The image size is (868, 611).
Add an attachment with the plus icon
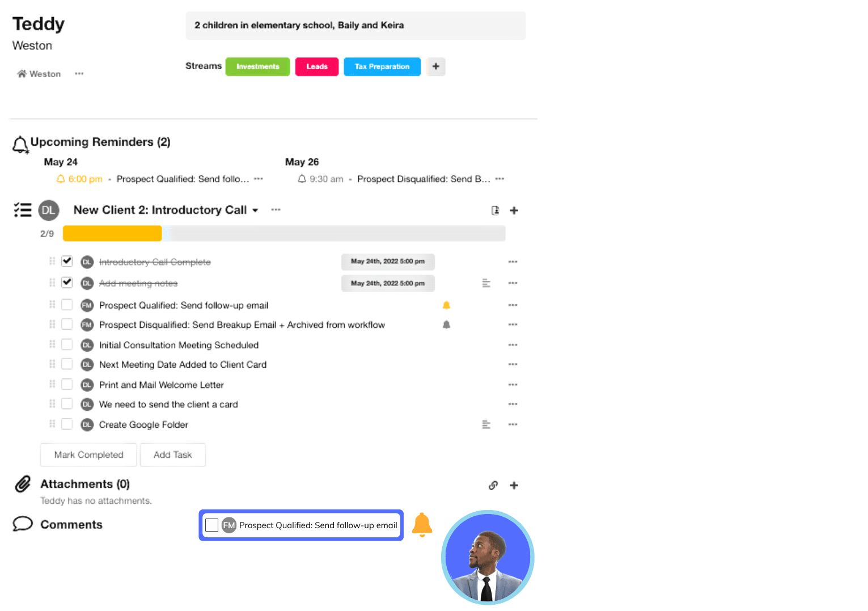point(514,486)
